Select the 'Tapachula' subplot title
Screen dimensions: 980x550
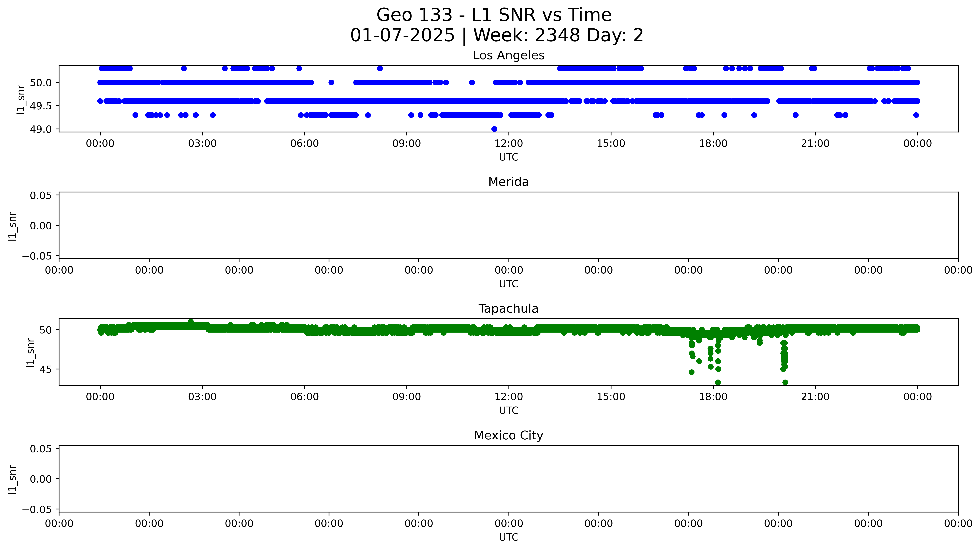click(508, 309)
